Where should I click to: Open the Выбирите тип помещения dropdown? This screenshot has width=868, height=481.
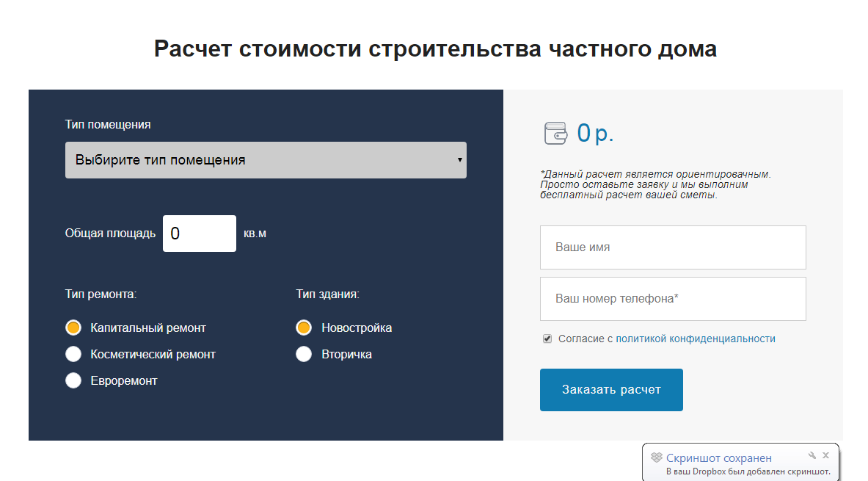[265, 160]
